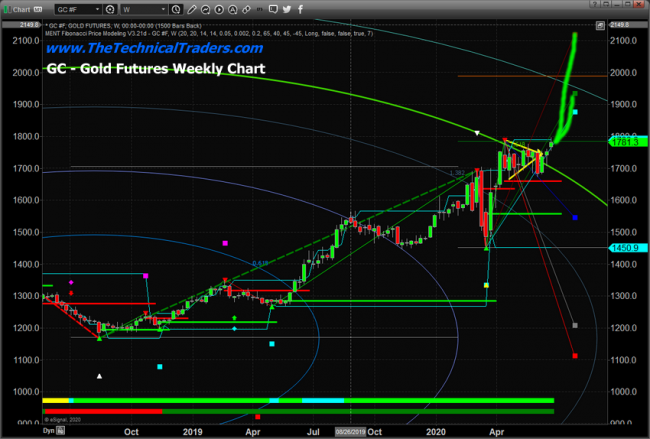This screenshot has height=439, width=650.
Task: Click the 1.382 Fibonacci level label
Action: tap(457, 172)
